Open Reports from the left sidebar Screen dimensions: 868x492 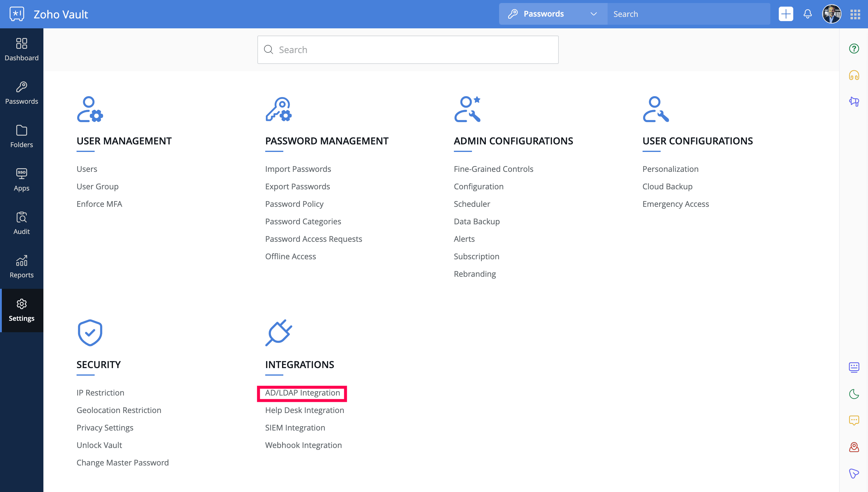pyautogui.click(x=22, y=266)
